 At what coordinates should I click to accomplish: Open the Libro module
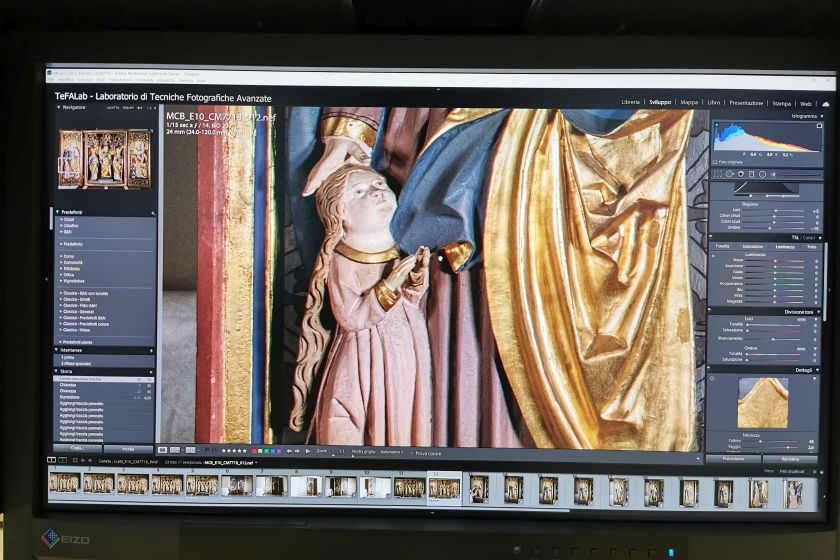[x=714, y=102]
